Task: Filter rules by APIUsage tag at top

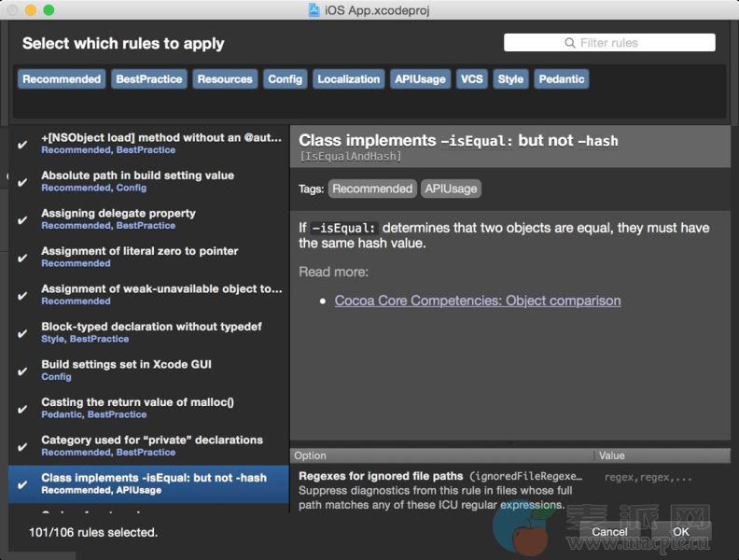Action: (420, 79)
